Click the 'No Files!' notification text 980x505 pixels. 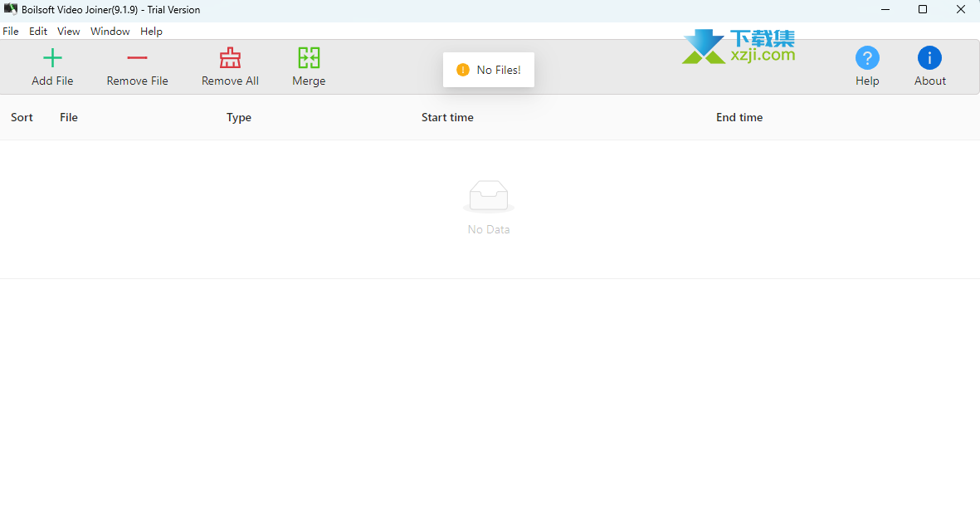pos(499,70)
